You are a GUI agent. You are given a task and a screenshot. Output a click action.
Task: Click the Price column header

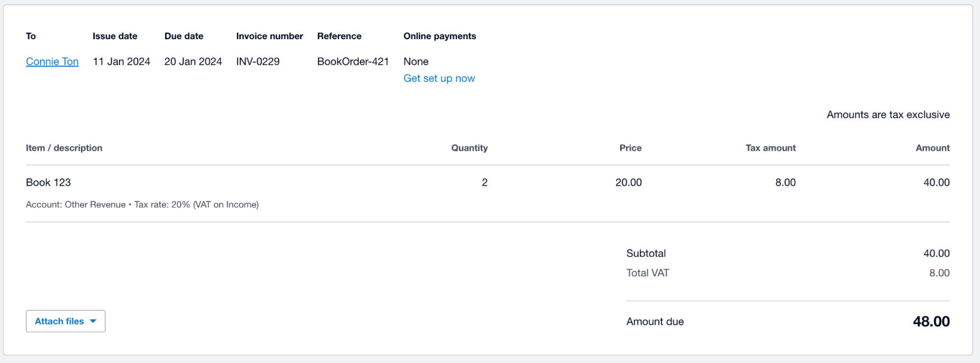[x=630, y=148]
